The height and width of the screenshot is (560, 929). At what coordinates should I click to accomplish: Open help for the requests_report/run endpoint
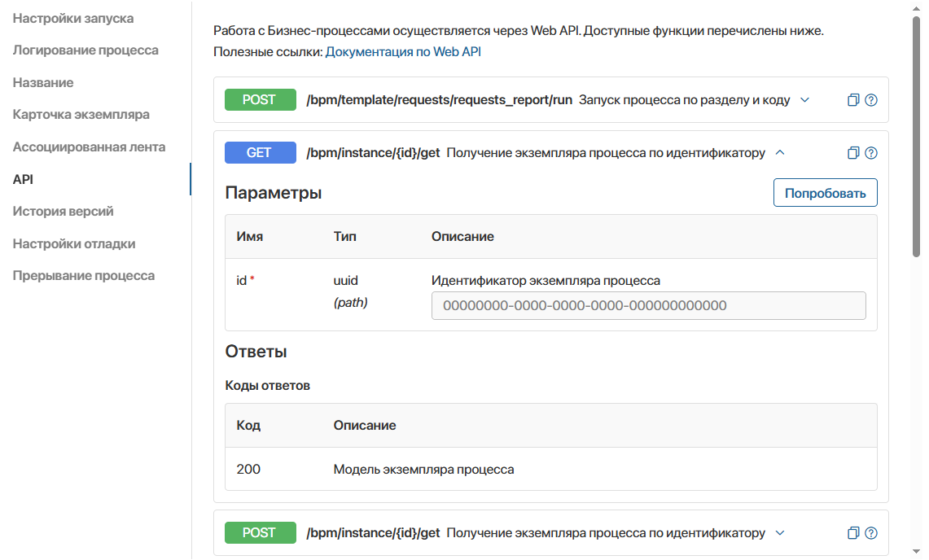[x=871, y=100]
